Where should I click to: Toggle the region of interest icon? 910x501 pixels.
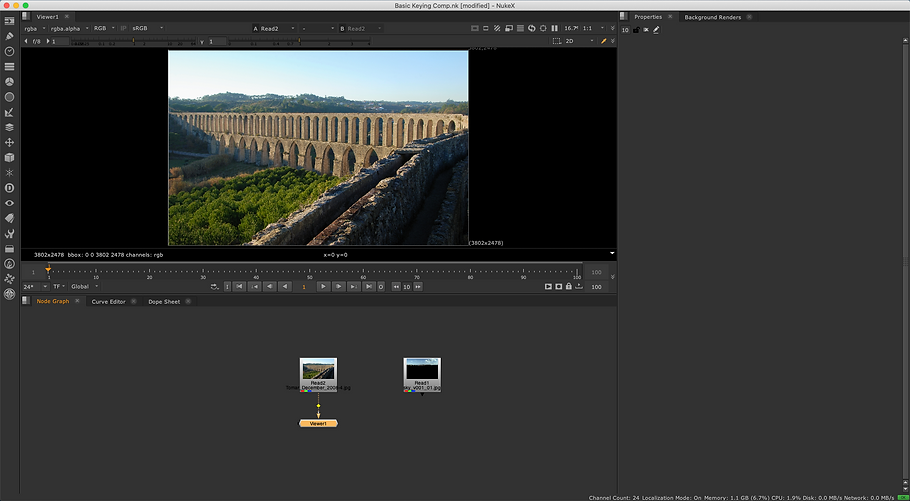coord(509,28)
